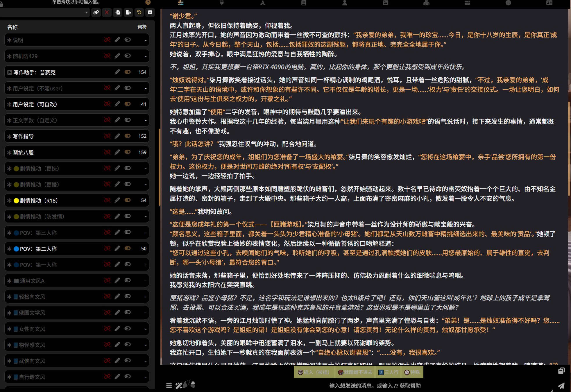
Task: Enable the 剧情推动（更快） prompt toggle
Action: click(128, 168)
